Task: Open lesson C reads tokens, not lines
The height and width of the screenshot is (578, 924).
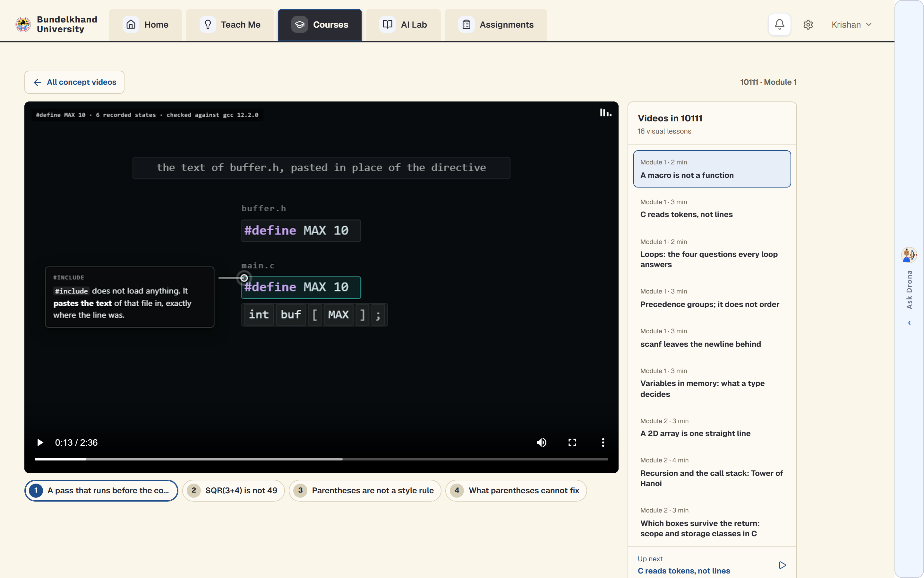Action: click(x=712, y=209)
